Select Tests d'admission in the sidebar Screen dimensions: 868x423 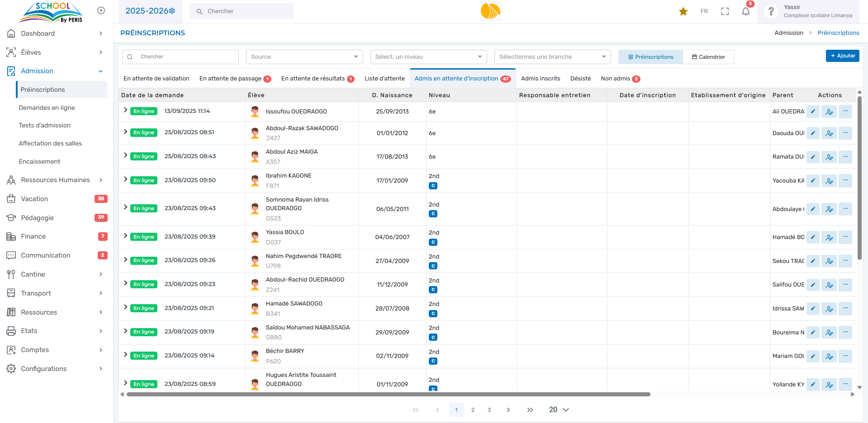click(44, 125)
